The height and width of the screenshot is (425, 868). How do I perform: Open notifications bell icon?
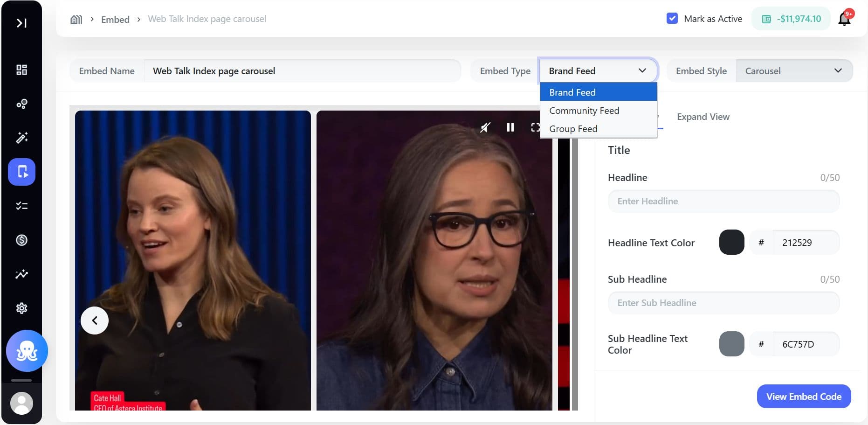(844, 19)
